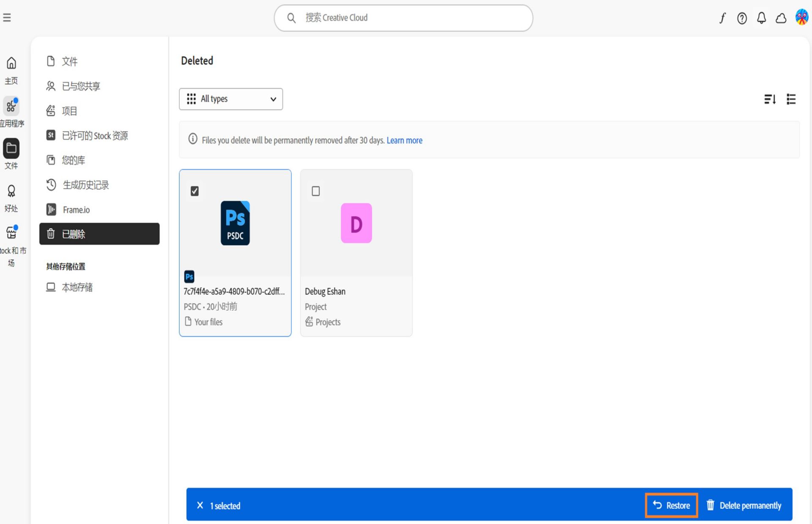The image size is (812, 524).
Task: Open Frame.io in the sidebar
Action: click(x=99, y=210)
